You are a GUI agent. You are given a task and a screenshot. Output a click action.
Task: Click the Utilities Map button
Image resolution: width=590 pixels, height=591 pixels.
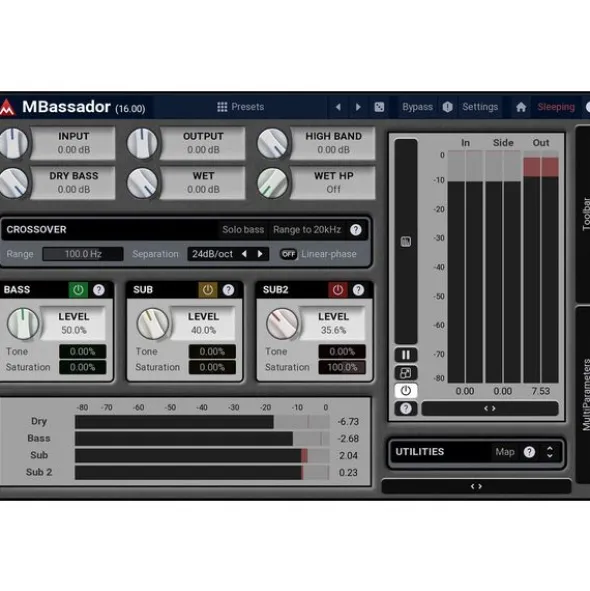tap(505, 452)
